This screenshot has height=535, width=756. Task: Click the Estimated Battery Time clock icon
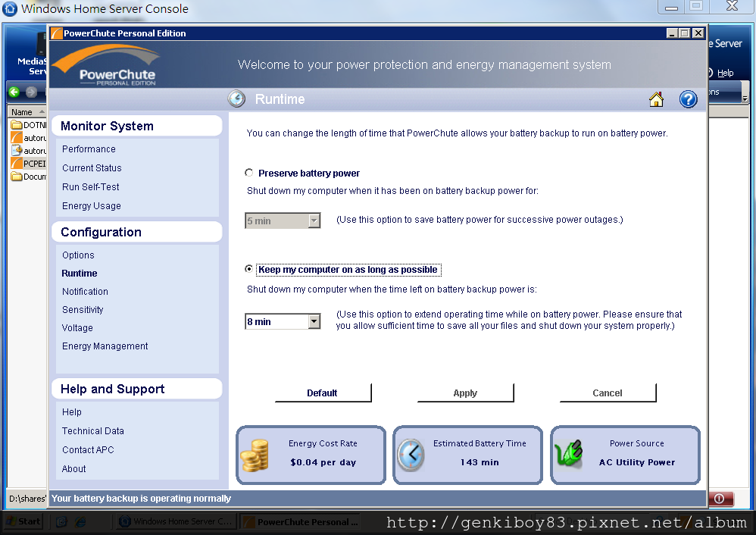411,455
